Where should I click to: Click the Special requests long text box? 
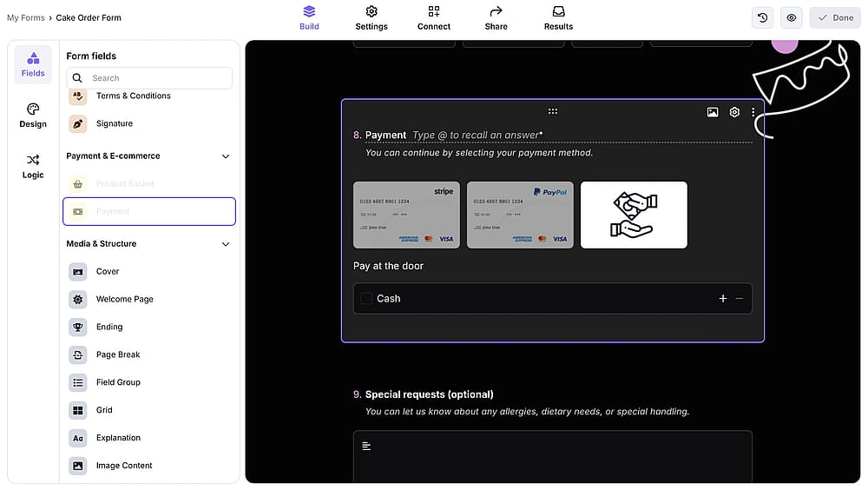click(x=552, y=456)
